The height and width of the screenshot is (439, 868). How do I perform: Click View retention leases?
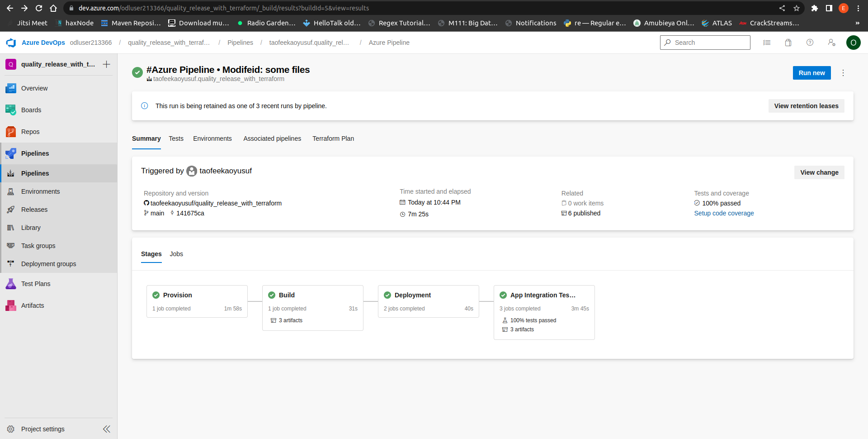pos(807,106)
